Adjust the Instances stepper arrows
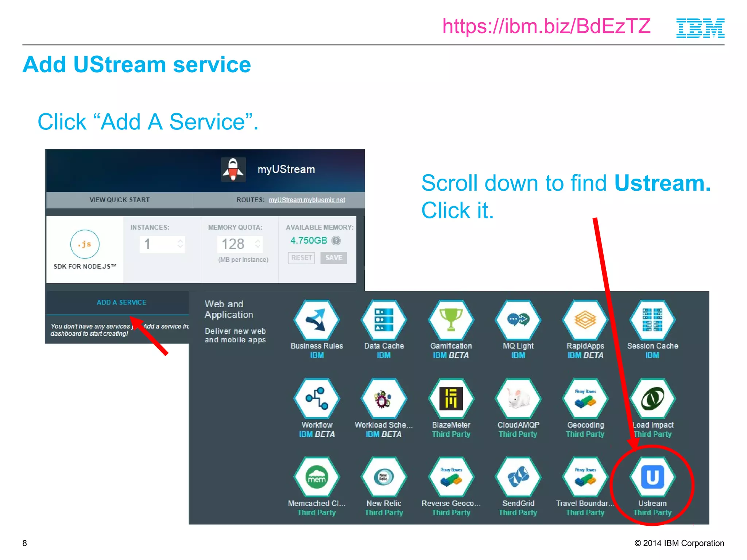The width and height of the screenshot is (747, 560). (180, 244)
